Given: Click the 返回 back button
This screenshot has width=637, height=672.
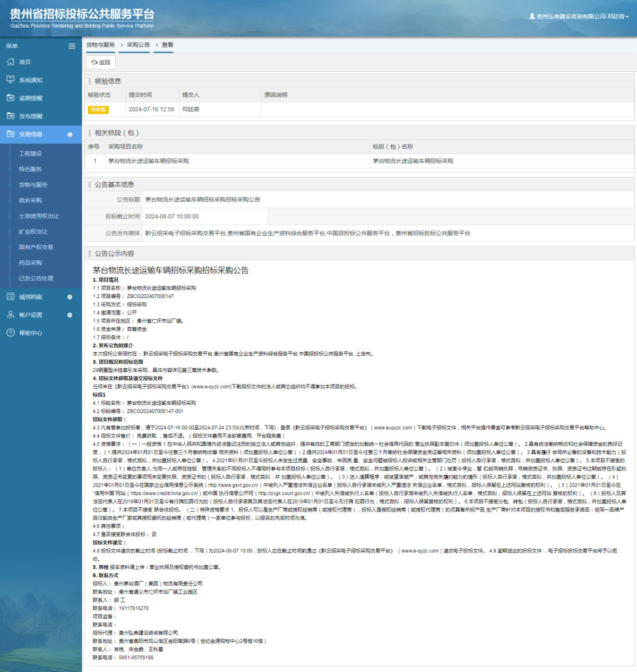Looking at the screenshot, I should click(101, 62).
